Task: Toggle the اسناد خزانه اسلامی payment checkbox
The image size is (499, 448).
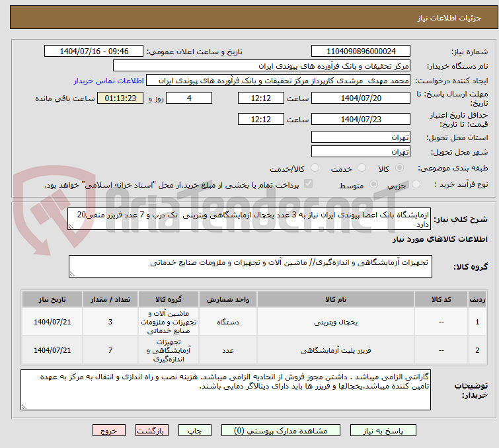Action: 307,185
